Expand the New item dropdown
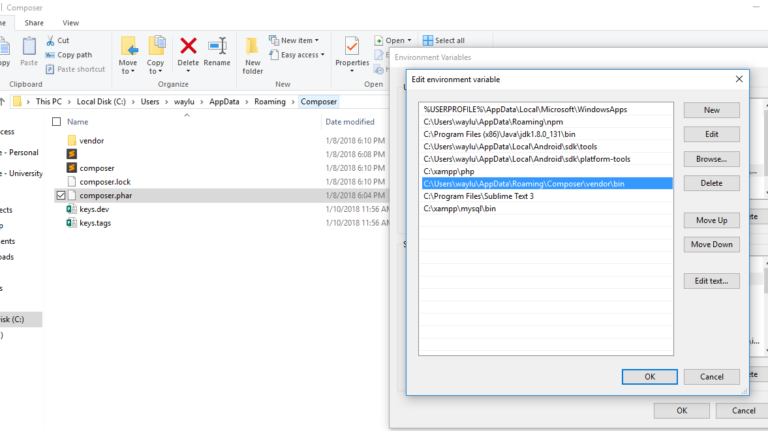 click(x=301, y=41)
